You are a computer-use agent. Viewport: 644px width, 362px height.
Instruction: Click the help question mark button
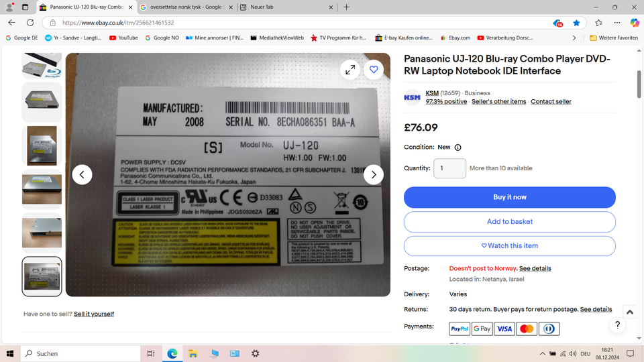617,325
